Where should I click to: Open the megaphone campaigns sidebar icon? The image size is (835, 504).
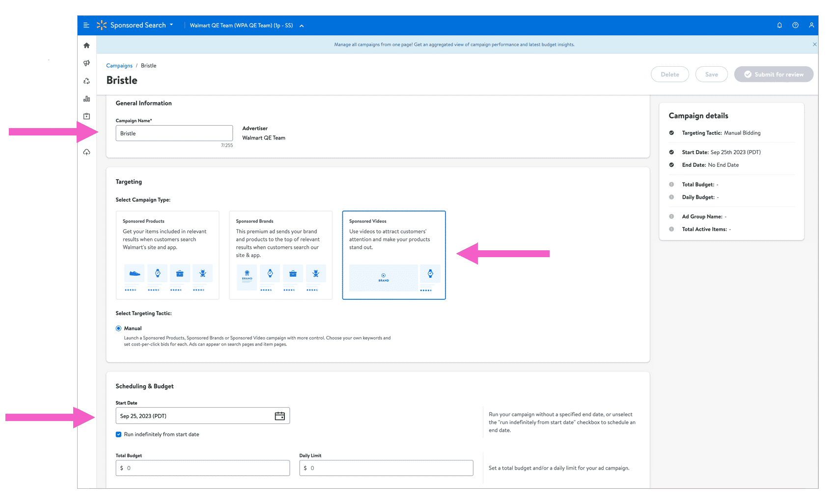[87, 63]
